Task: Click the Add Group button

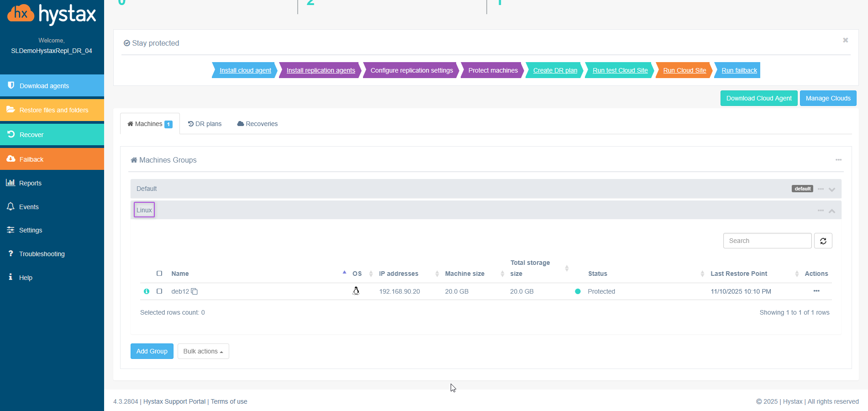Action: [x=152, y=351]
